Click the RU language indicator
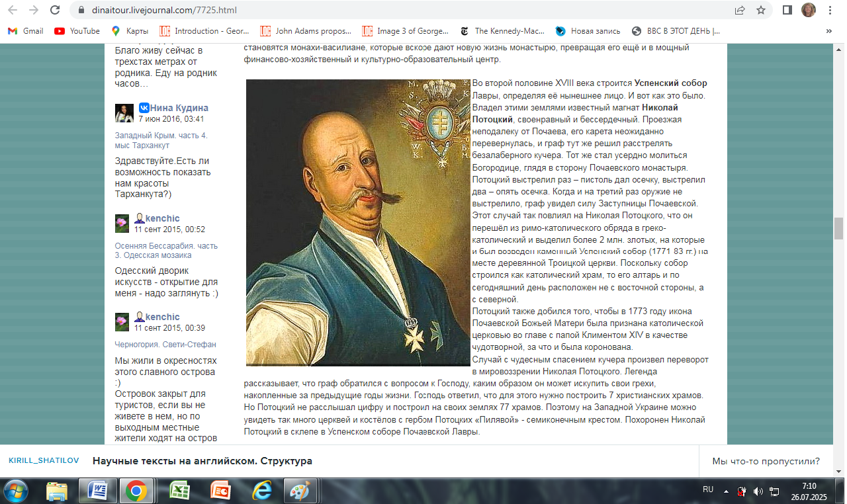 click(x=708, y=489)
